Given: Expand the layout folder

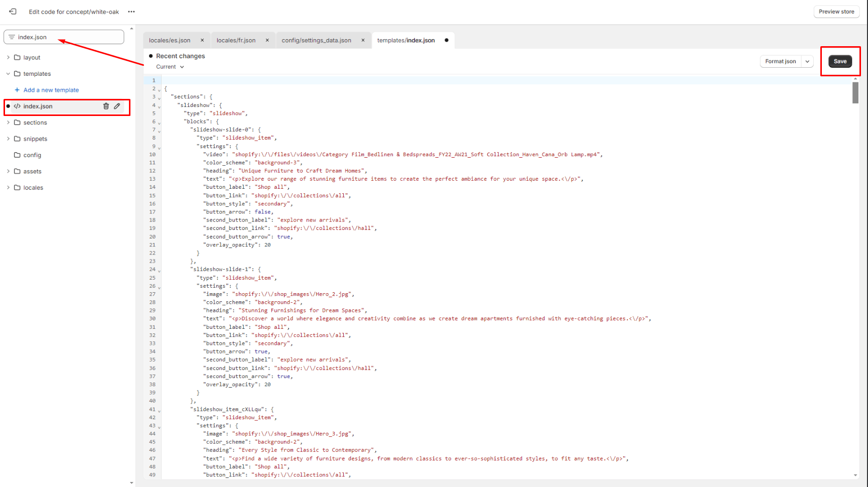Looking at the screenshot, I should coord(8,57).
